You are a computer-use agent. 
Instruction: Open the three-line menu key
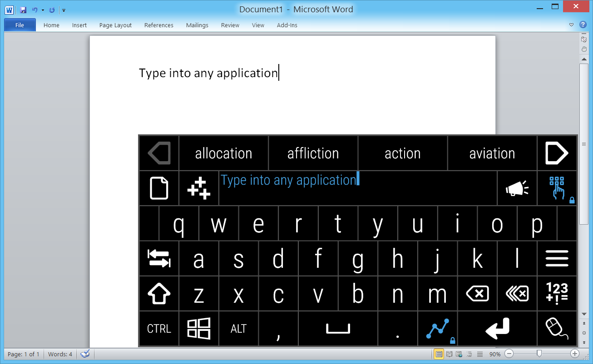[x=557, y=258]
